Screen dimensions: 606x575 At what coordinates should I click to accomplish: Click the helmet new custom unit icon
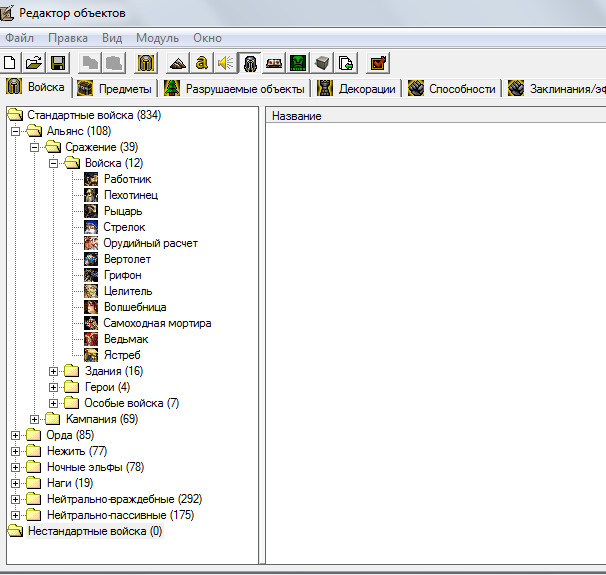146,63
